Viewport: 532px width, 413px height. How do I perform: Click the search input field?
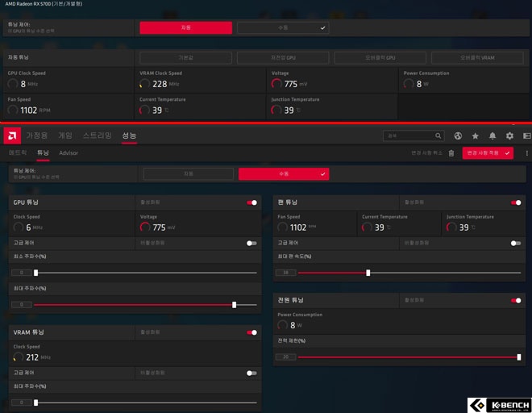pyautogui.click(x=414, y=136)
